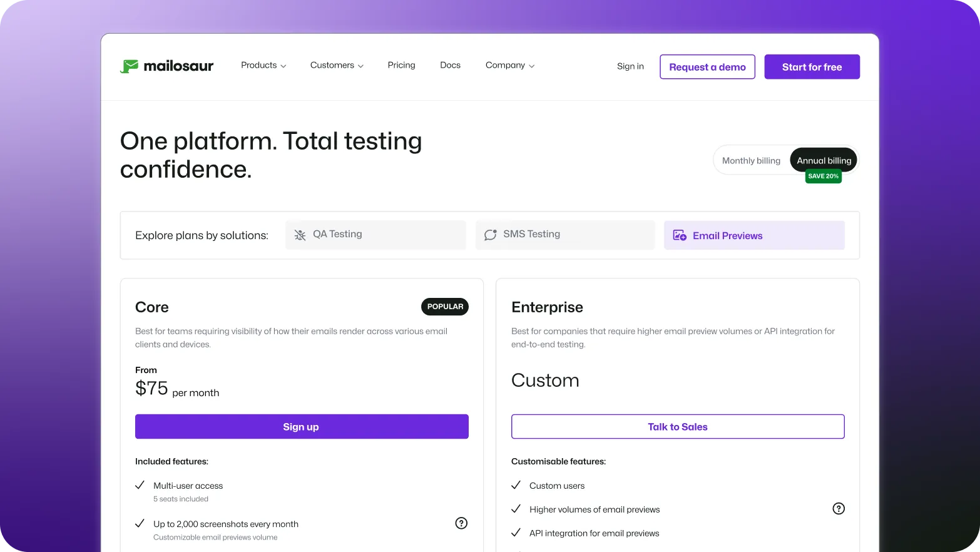
Task: Click the 'Custom' price text
Action: 545,381
